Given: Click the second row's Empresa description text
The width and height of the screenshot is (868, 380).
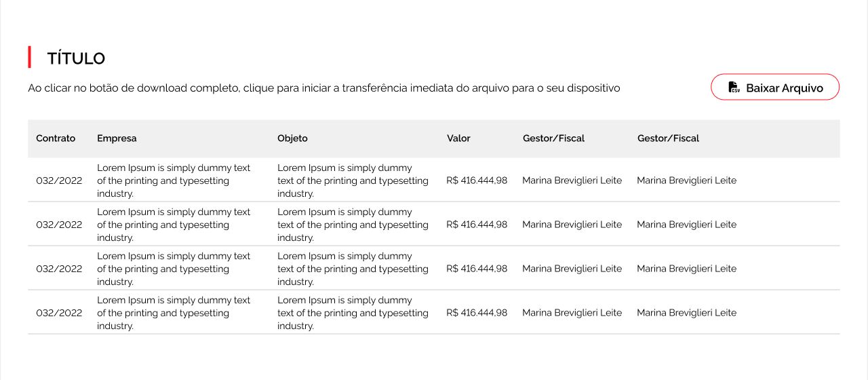Looking at the screenshot, I should pyautogui.click(x=174, y=225).
